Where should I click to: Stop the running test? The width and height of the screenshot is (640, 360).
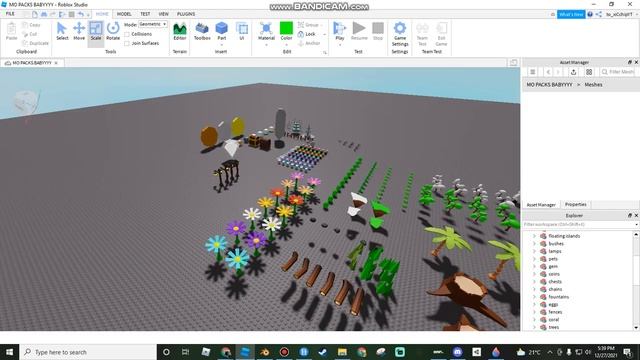tap(378, 31)
